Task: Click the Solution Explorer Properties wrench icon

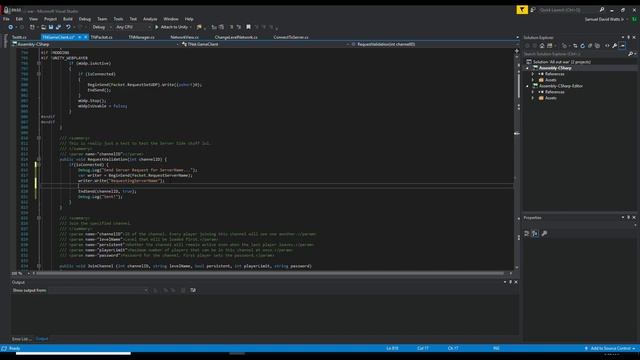Action: pyautogui.click(x=615, y=46)
